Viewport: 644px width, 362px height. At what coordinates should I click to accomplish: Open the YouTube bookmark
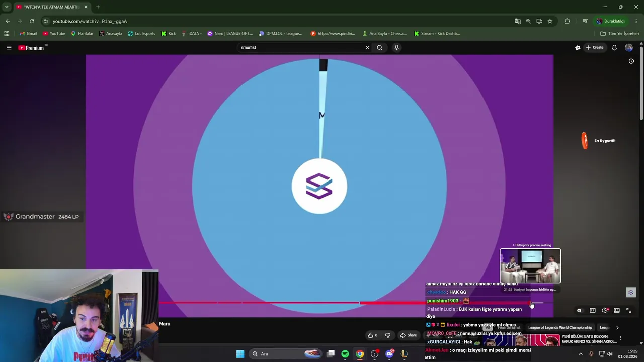54,34
